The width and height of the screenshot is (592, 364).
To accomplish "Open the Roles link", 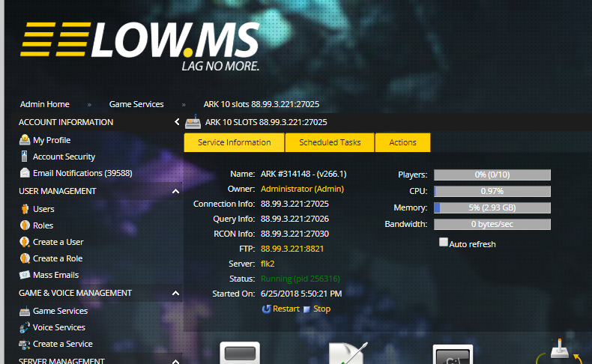I will coord(43,225).
